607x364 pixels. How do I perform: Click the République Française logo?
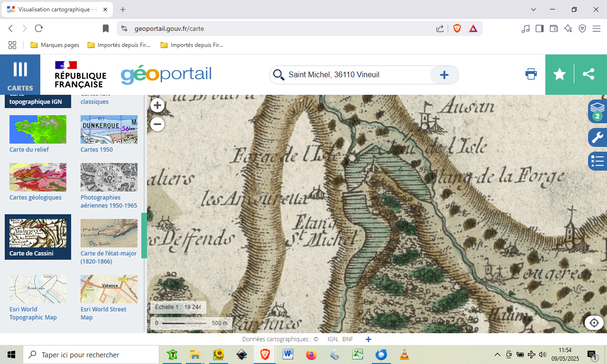pyautogui.click(x=80, y=74)
